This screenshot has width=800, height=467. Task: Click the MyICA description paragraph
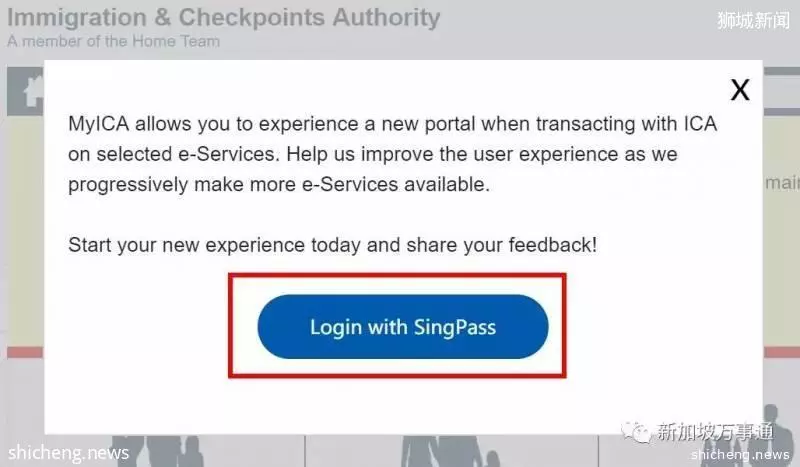click(x=392, y=154)
